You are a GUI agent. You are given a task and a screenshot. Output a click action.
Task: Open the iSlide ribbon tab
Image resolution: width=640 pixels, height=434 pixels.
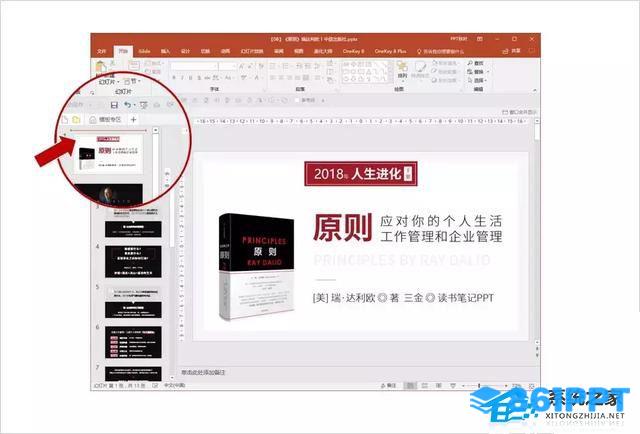point(144,51)
